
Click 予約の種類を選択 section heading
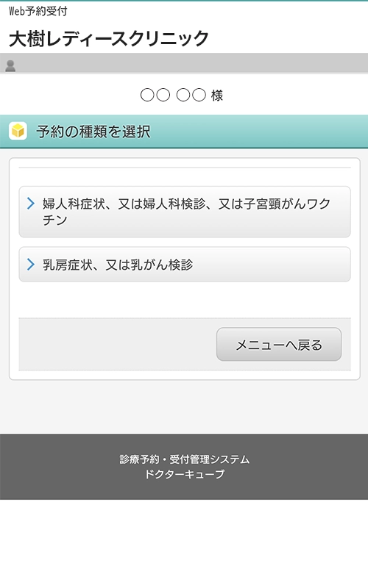point(93,132)
